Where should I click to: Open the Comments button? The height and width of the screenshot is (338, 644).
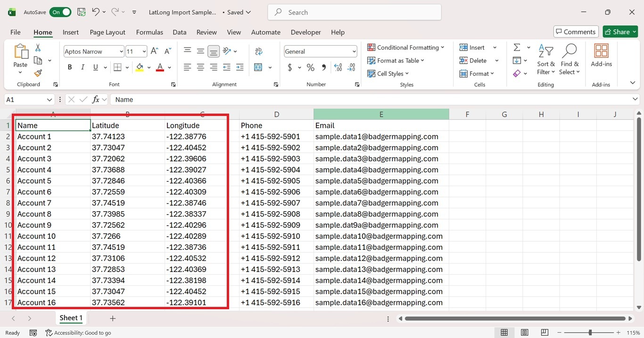(576, 32)
